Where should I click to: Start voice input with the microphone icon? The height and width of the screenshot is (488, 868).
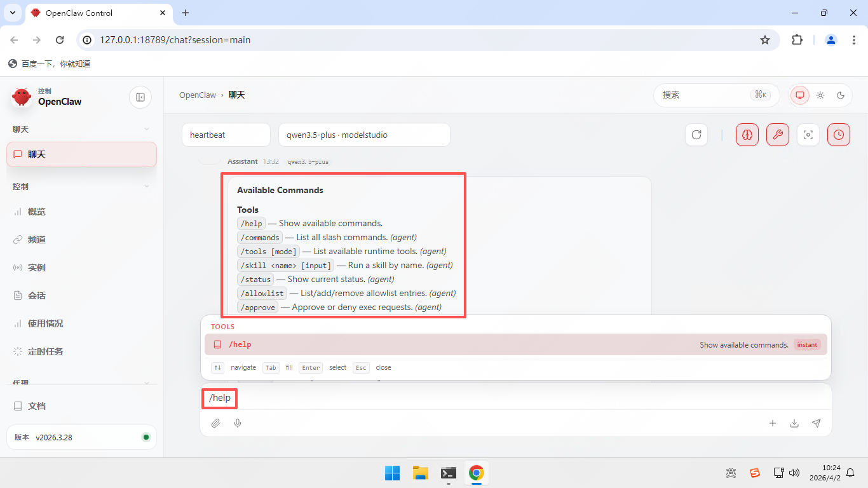(238, 423)
